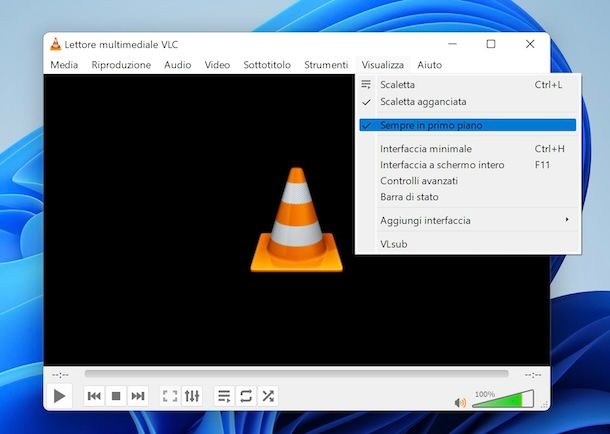Uncheck Scaletta agganciata option
Viewport: 610px width, 434px height.
(468, 102)
